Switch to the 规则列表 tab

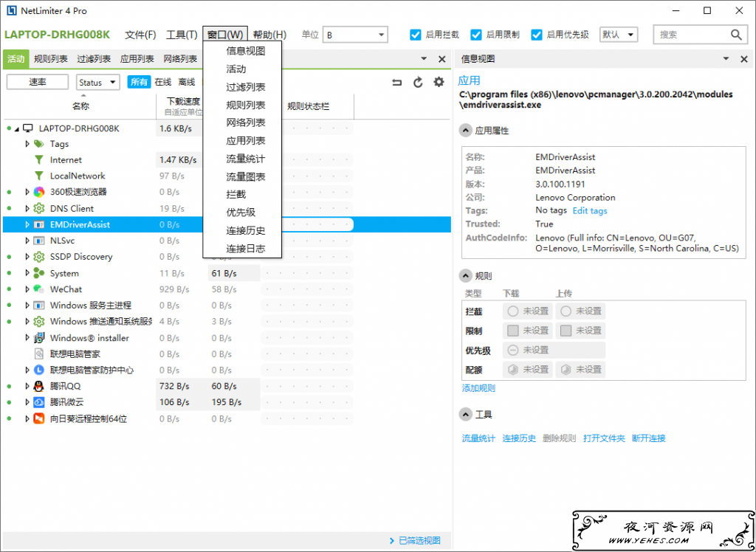51,59
